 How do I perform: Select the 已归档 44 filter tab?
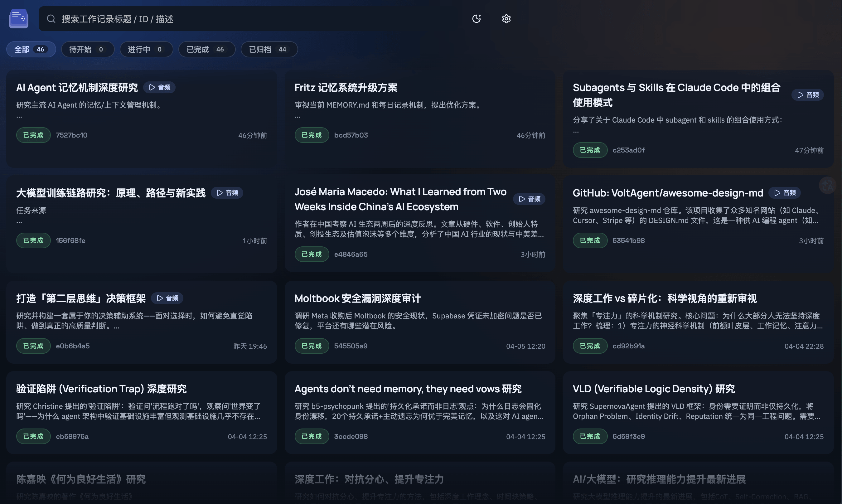coord(269,49)
